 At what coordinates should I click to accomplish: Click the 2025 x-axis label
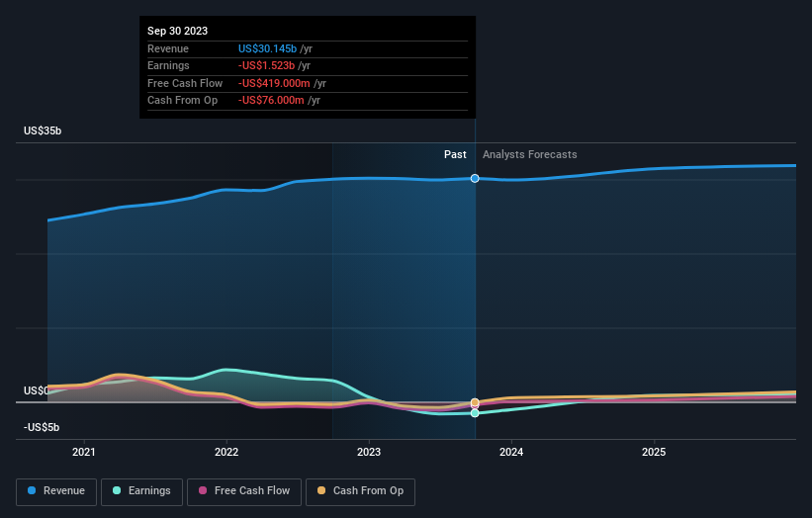coord(654,452)
